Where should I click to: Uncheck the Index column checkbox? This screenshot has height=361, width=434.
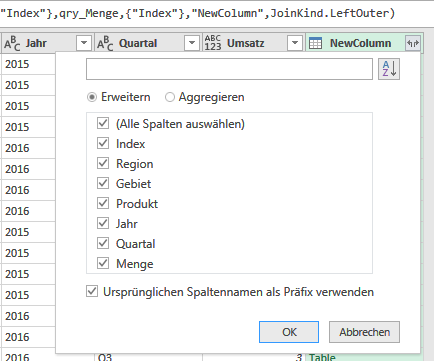[103, 143]
